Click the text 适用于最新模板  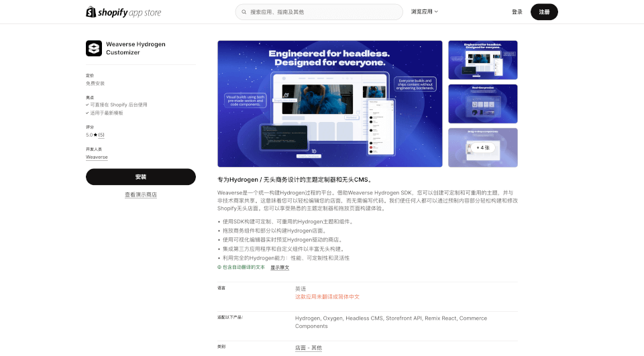coord(107,113)
